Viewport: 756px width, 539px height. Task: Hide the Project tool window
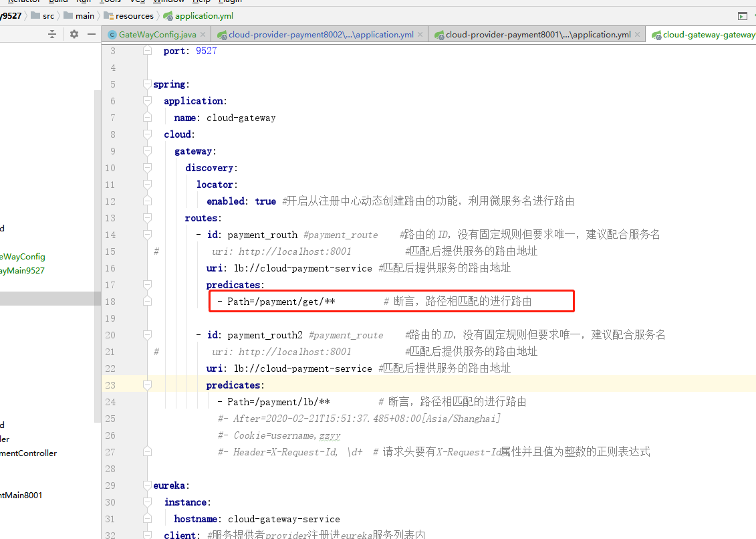(92, 34)
